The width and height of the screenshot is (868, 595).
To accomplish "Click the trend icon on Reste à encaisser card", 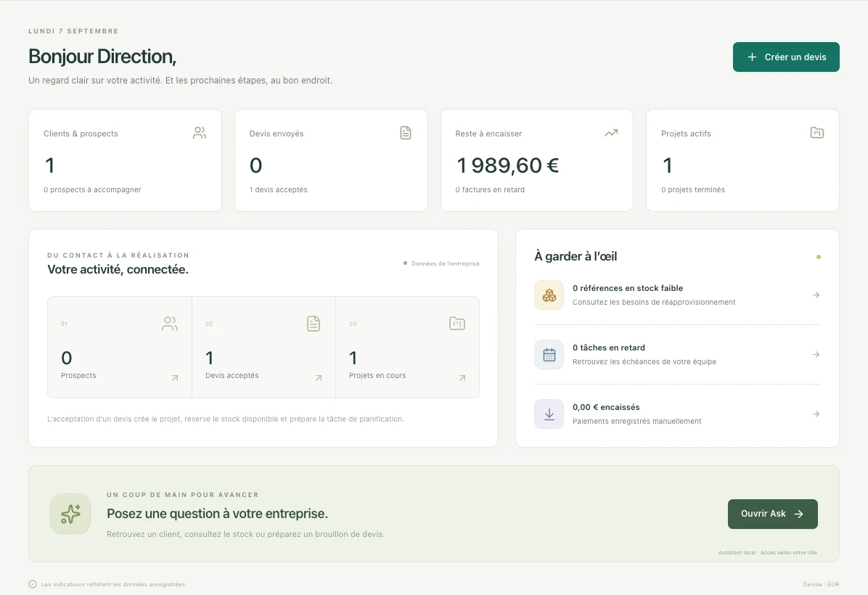I will 611,133.
